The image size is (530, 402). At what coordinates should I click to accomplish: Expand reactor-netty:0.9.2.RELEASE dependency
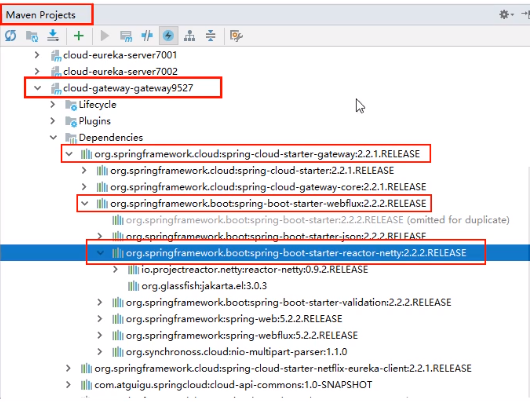point(115,269)
